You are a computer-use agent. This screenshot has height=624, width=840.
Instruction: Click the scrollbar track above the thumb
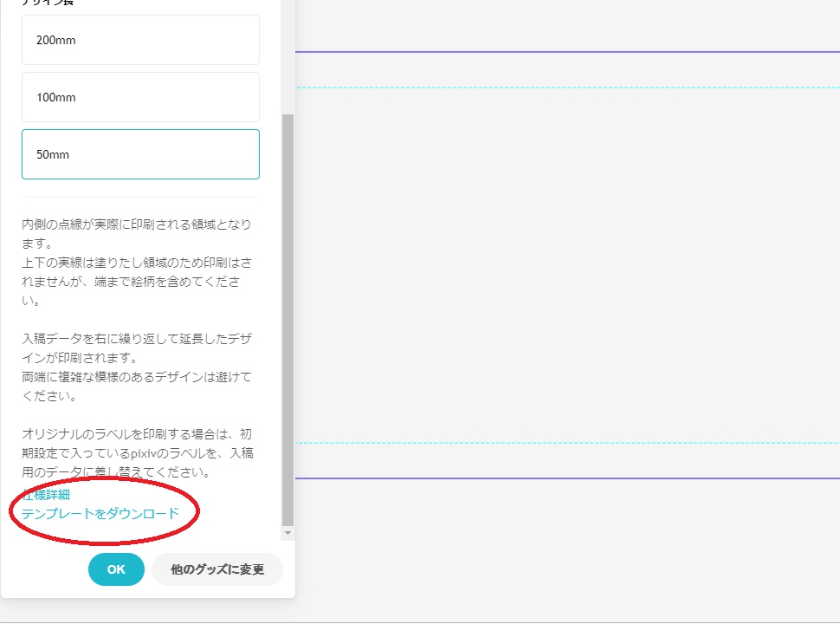(x=288, y=52)
